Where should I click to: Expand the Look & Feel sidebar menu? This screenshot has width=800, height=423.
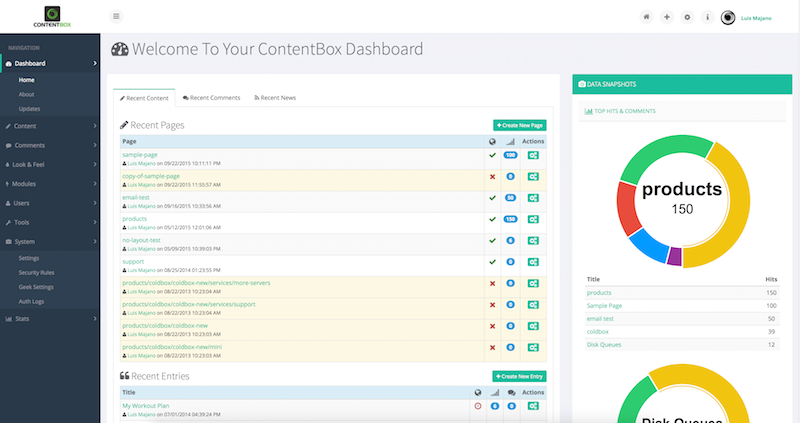(48, 165)
